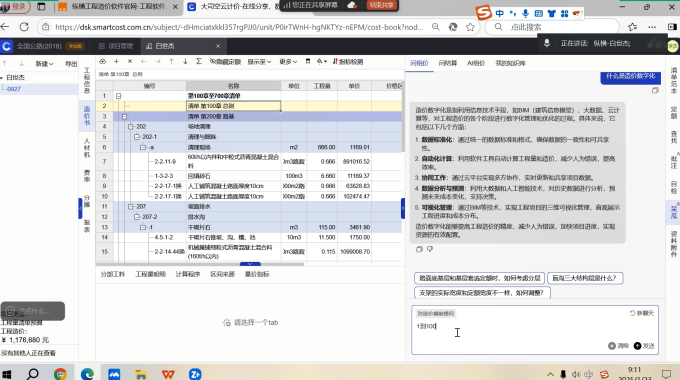
Task: Switch to the 项目管理 tab
Action: tap(116, 46)
